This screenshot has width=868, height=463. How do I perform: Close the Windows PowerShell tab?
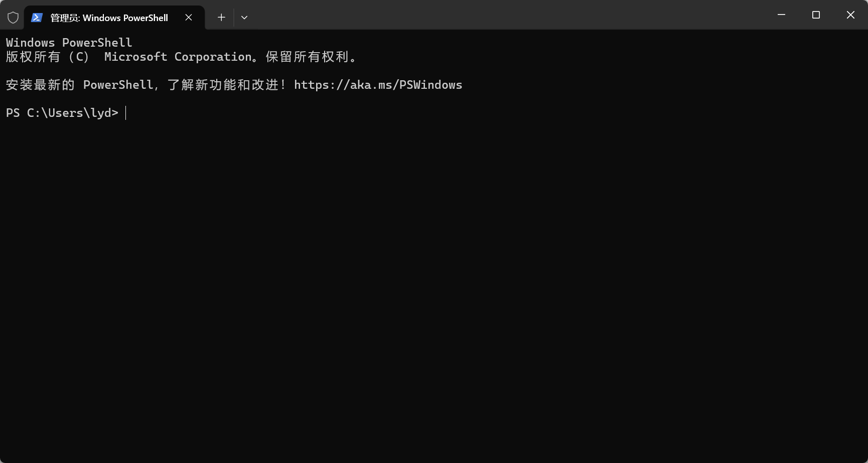coord(188,17)
